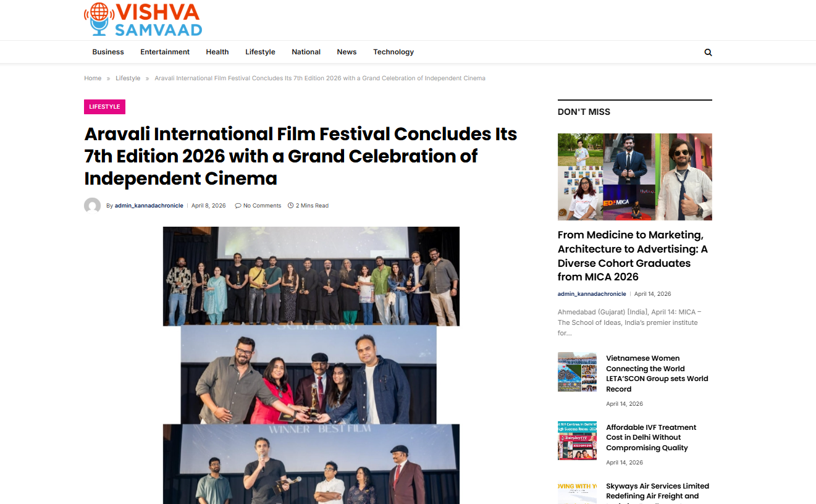
Task: Click the No Comments speech bubble icon
Action: point(238,206)
